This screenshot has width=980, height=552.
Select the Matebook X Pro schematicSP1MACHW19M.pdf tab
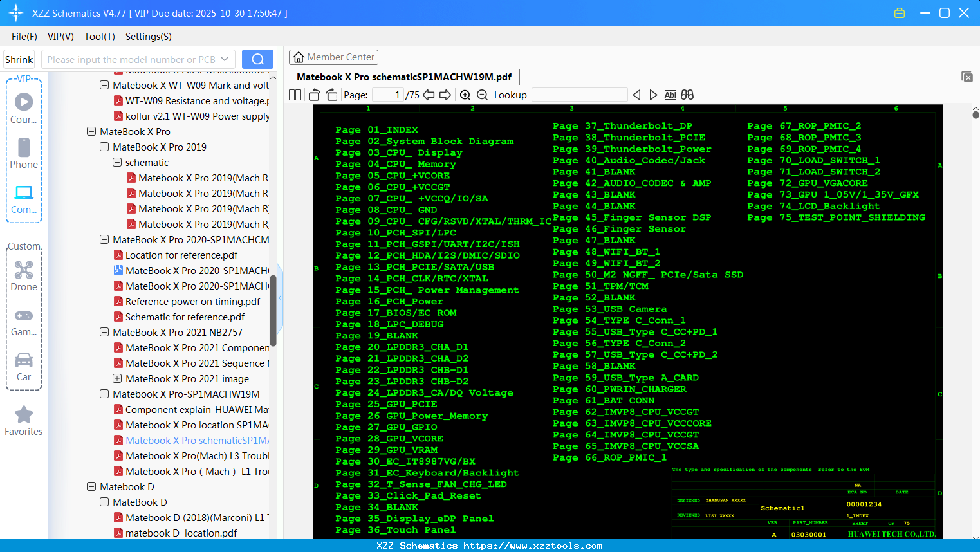point(404,77)
